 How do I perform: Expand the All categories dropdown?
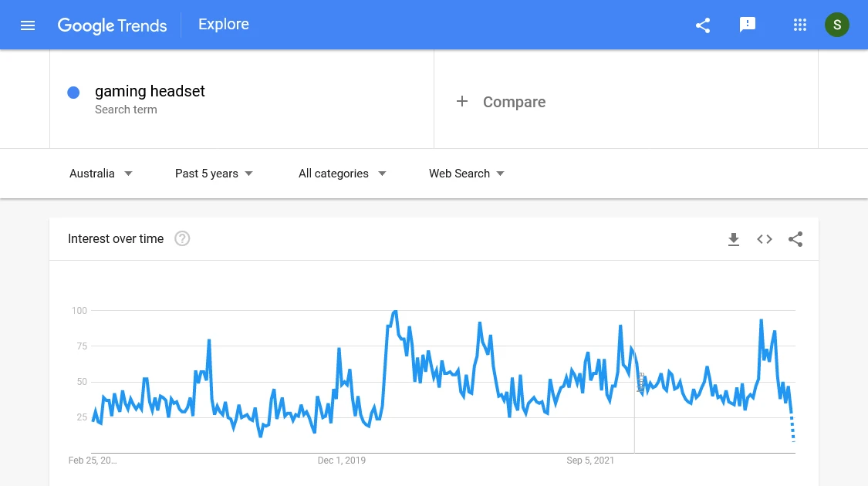(342, 174)
